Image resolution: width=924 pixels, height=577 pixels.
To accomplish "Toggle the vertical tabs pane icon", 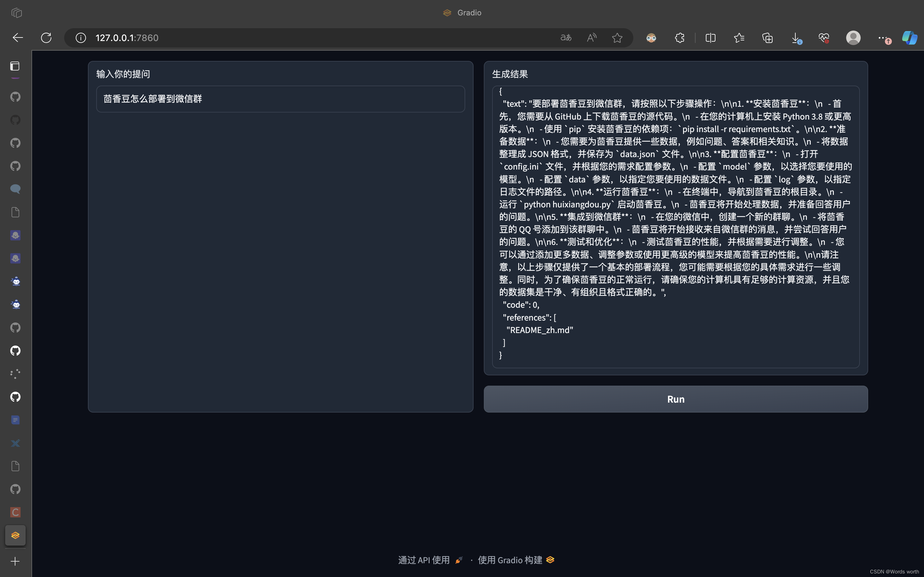I will [x=15, y=66].
